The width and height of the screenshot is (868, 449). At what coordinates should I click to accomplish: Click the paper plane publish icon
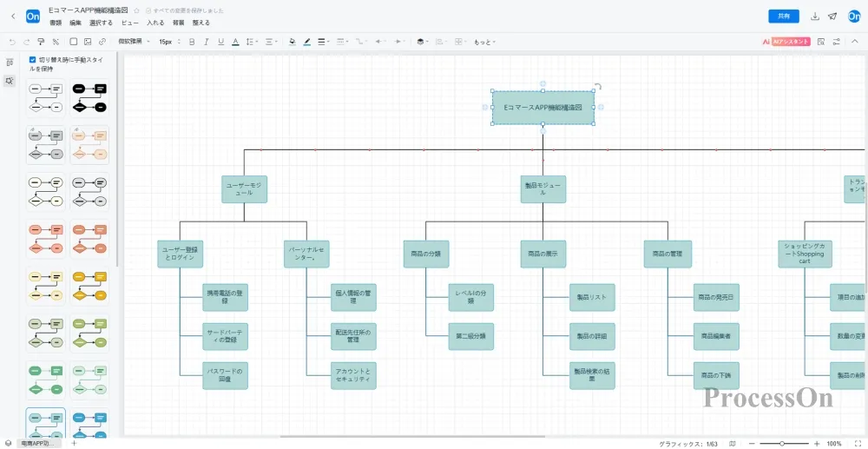832,17
